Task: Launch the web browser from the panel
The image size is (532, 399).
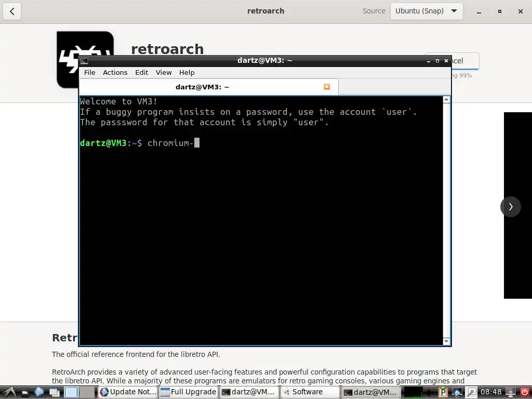Action: [x=38, y=392]
